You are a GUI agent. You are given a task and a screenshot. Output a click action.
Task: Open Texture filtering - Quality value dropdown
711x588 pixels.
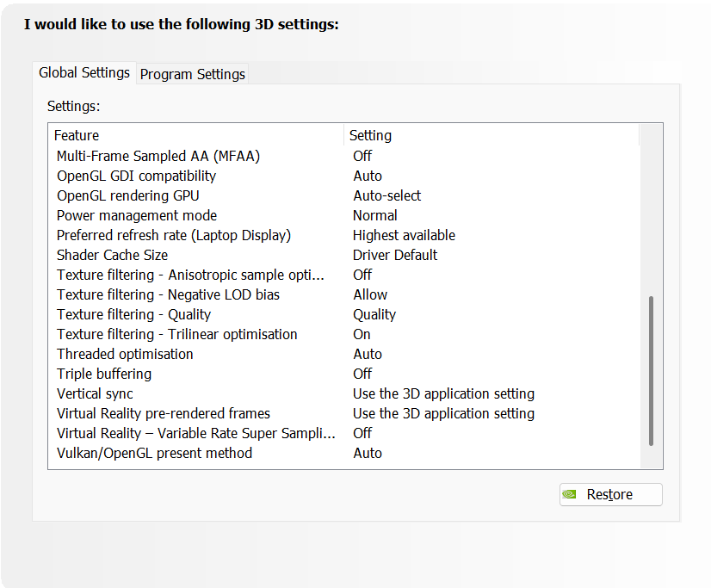tap(374, 314)
